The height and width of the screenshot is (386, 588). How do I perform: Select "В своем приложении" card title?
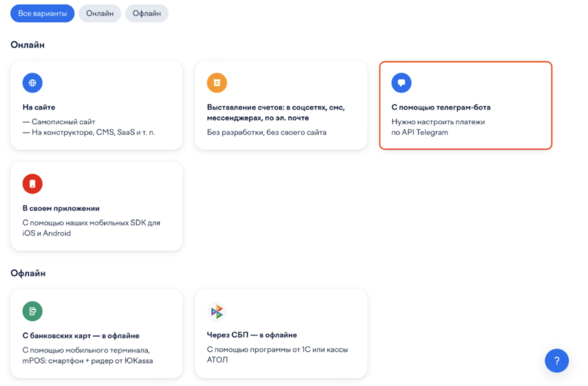[61, 208]
